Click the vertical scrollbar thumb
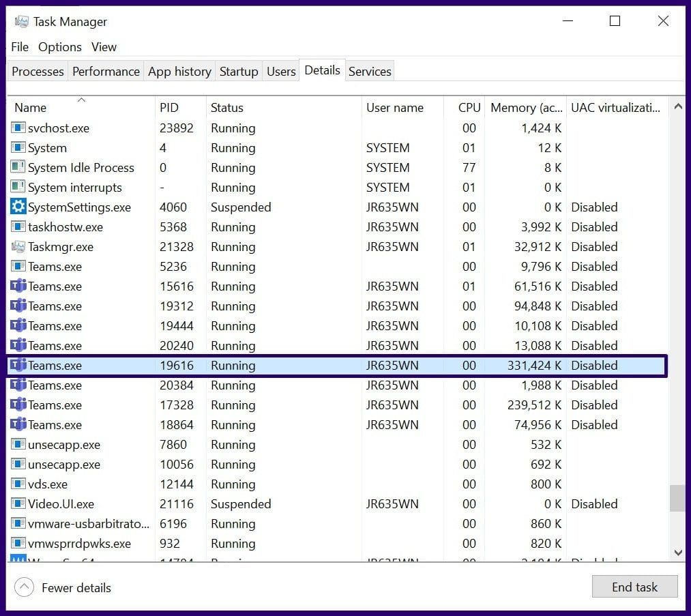This screenshot has width=691, height=616. pos(678,499)
